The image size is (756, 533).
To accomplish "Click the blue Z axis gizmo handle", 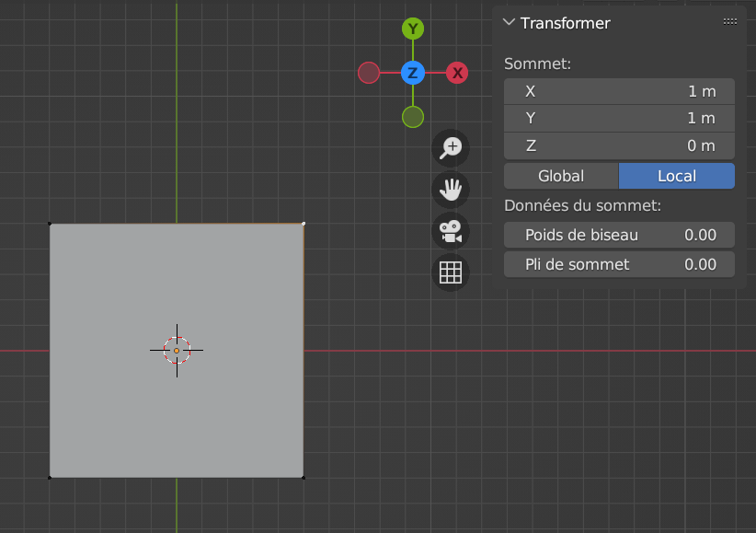I will 413,73.
